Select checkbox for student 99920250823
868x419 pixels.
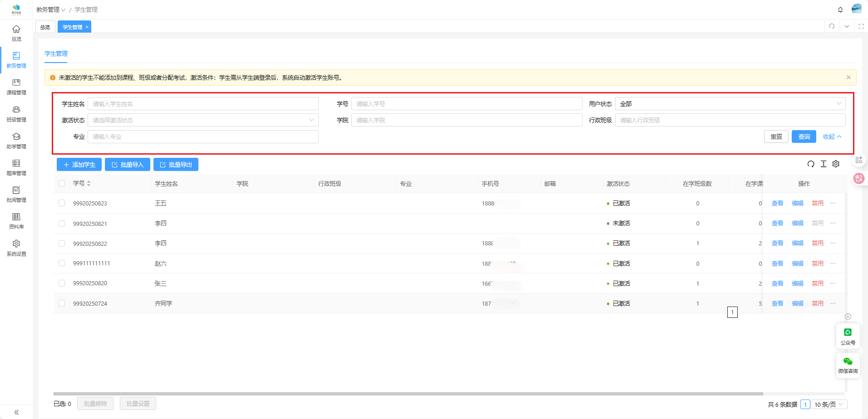click(x=62, y=203)
